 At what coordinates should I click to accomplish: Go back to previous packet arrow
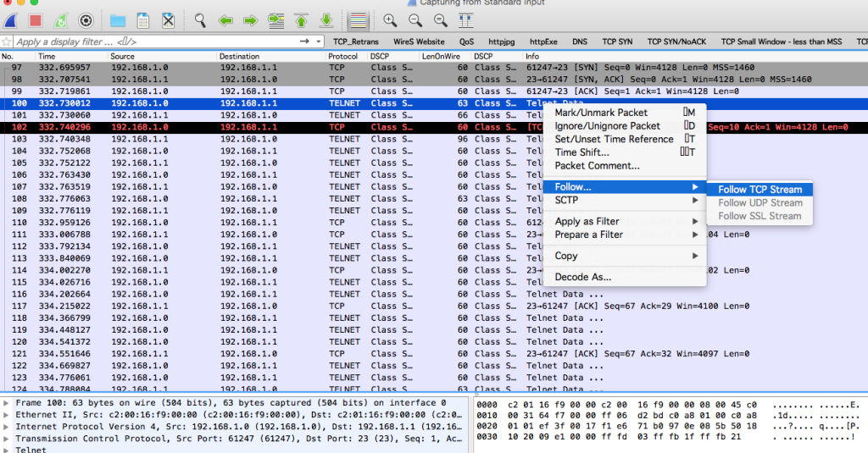tap(225, 21)
